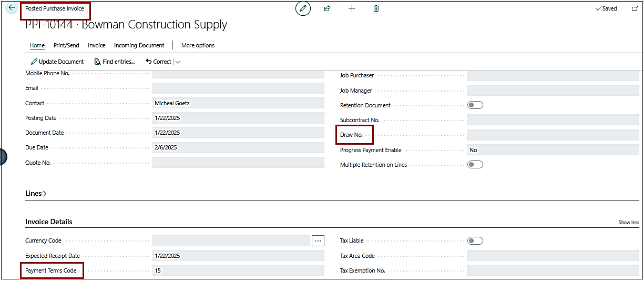644x281 pixels.
Task: Click the Quote No. field
Action: click(x=238, y=163)
